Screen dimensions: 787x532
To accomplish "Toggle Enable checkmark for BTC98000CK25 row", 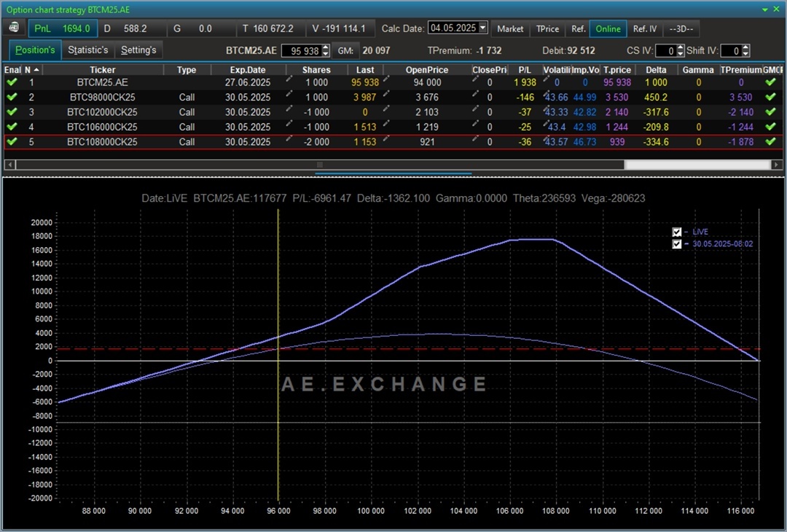I will click(12, 97).
